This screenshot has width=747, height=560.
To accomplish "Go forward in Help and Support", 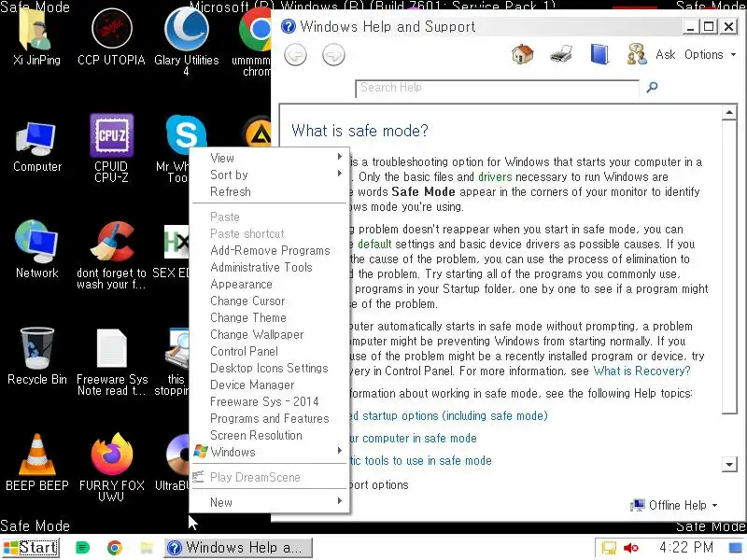I will tap(333, 55).
